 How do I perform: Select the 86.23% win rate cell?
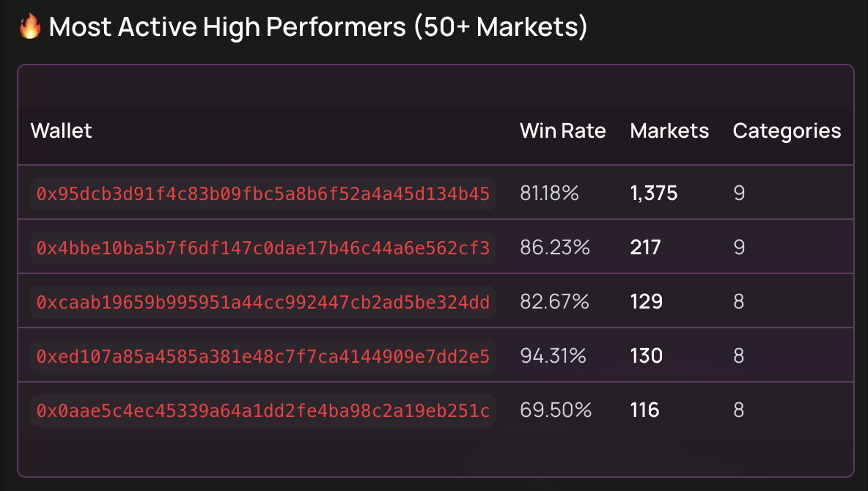coord(554,248)
